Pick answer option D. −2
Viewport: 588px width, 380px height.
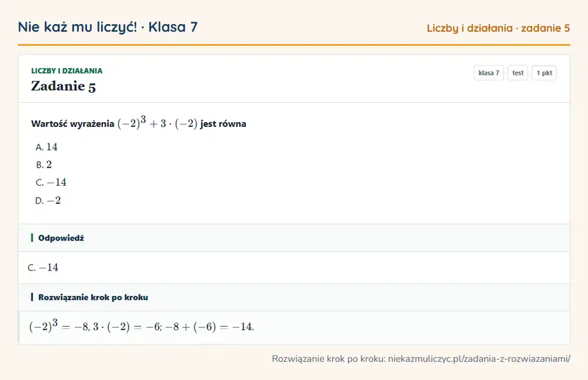(48, 200)
